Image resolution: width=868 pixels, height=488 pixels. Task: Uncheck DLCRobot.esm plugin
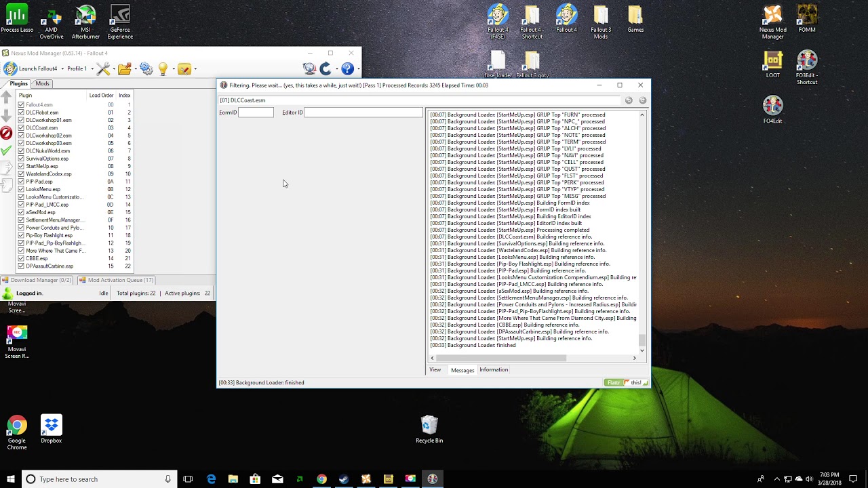click(21, 113)
